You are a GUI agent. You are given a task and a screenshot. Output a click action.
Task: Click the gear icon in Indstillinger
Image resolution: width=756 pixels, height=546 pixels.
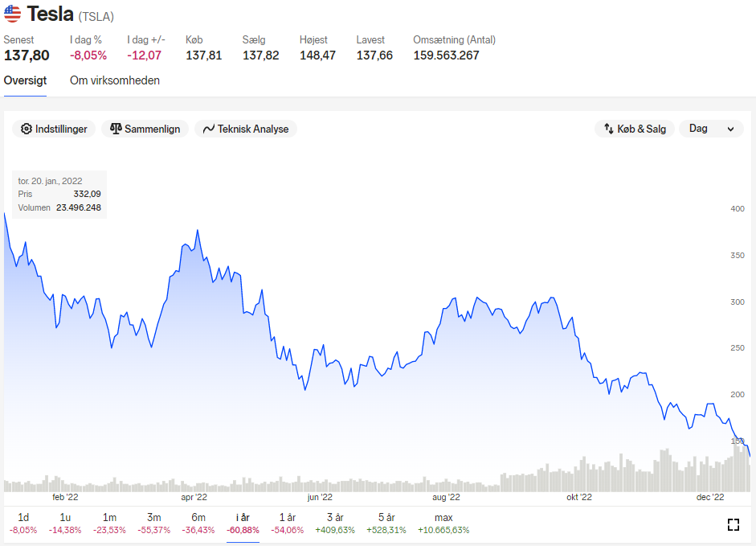pyautogui.click(x=26, y=129)
